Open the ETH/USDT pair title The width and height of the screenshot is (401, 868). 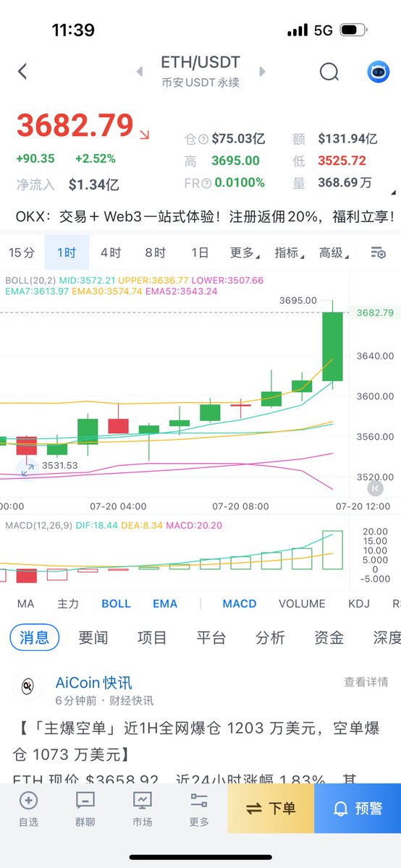[200, 63]
